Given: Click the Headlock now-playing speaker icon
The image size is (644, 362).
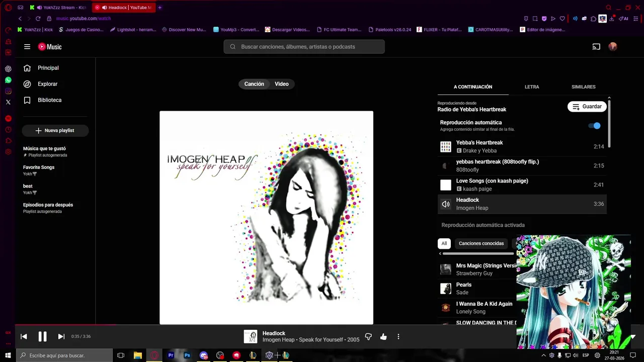Looking at the screenshot, I should click(446, 204).
